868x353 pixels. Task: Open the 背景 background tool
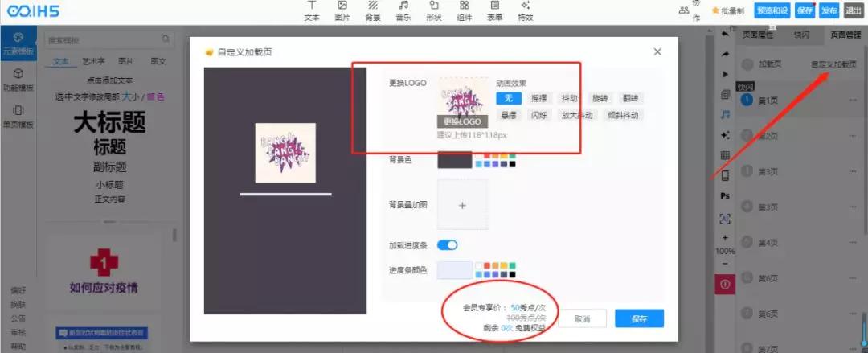click(x=373, y=11)
